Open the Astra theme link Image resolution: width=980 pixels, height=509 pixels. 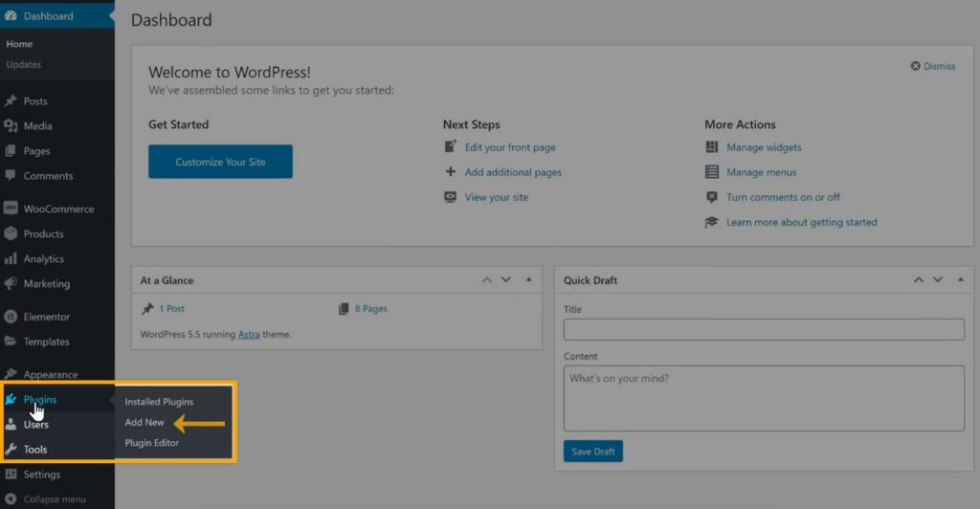click(249, 334)
